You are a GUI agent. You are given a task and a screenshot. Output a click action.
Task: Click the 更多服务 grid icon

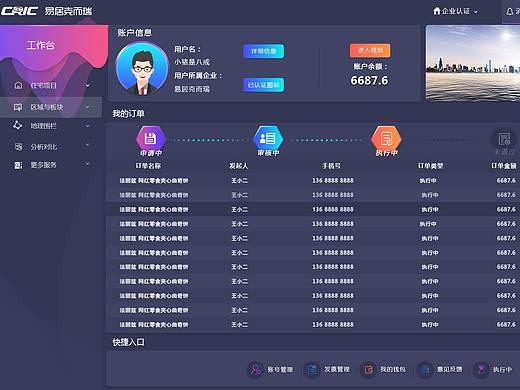click(x=18, y=165)
